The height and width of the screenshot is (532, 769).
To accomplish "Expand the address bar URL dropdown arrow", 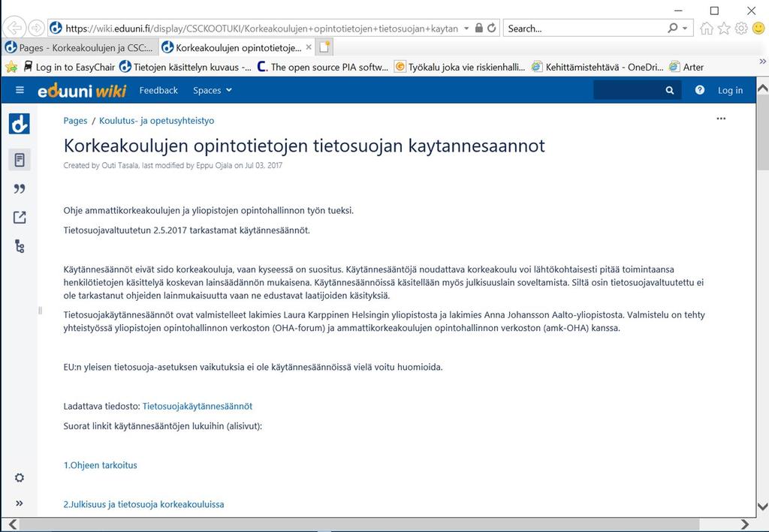I will click(466, 28).
